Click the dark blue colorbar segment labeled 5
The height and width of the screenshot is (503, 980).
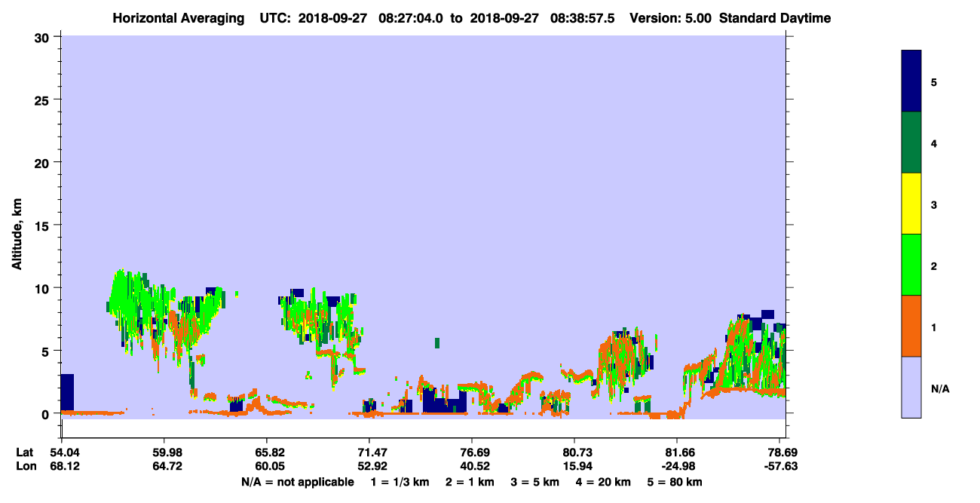pos(911,81)
